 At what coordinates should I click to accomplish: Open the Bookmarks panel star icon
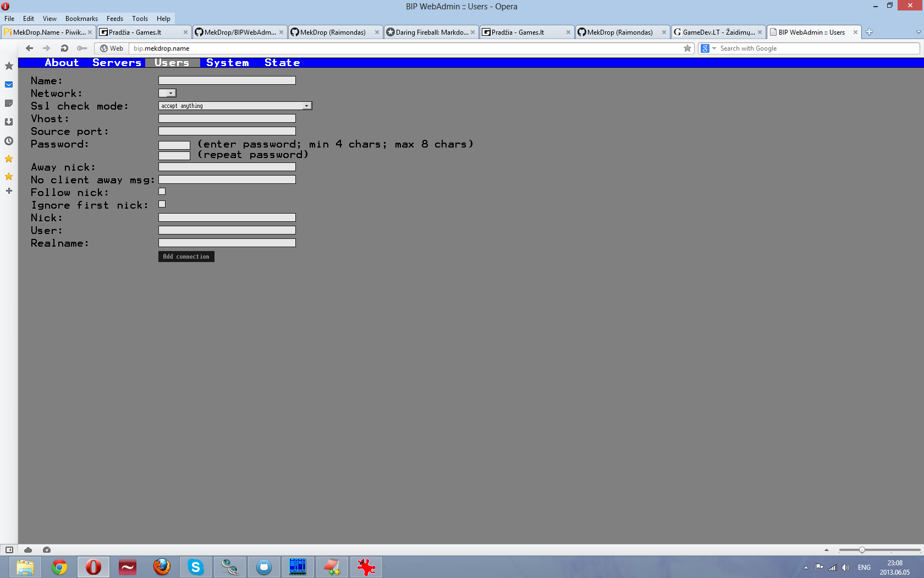pyautogui.click(x=9, y=66)
